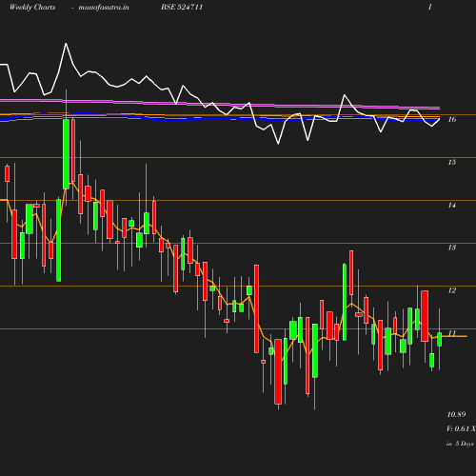
Task: Click the 'BSE 524711' symbol label
Action: (x=182, y=7)
